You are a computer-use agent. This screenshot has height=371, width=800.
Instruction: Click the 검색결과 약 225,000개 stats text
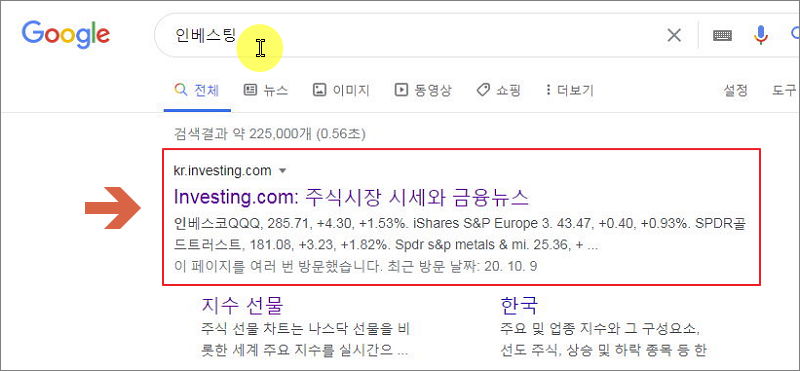coord(269,134)
